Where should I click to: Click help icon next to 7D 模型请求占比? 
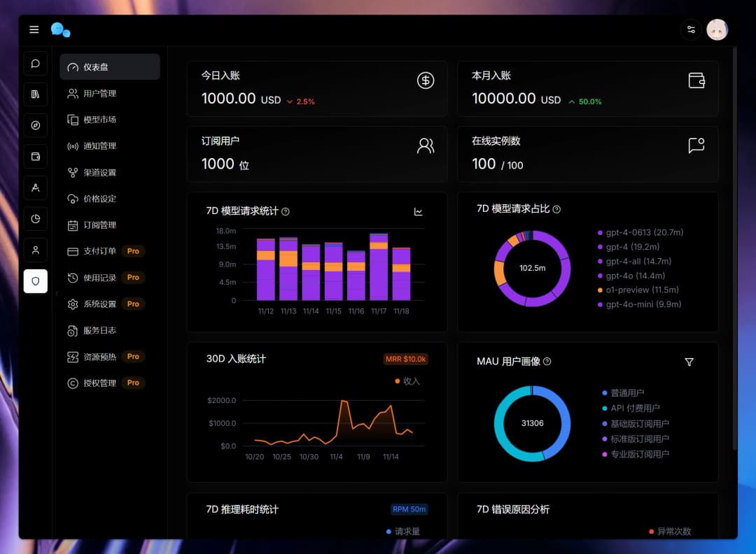556,209
